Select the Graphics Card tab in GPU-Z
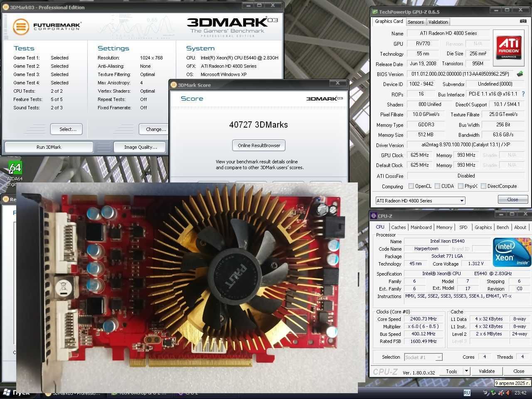532x399 pixels. pos(389,21)
